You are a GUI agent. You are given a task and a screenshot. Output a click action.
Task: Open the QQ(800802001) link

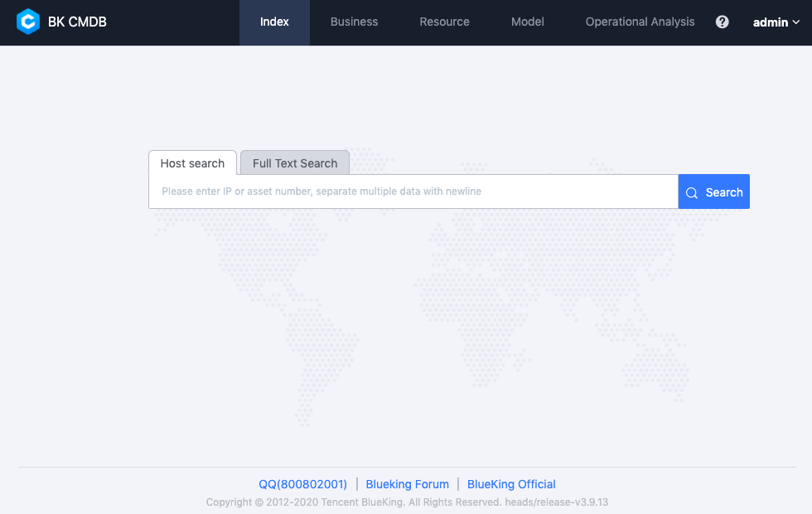coord(302,484)
